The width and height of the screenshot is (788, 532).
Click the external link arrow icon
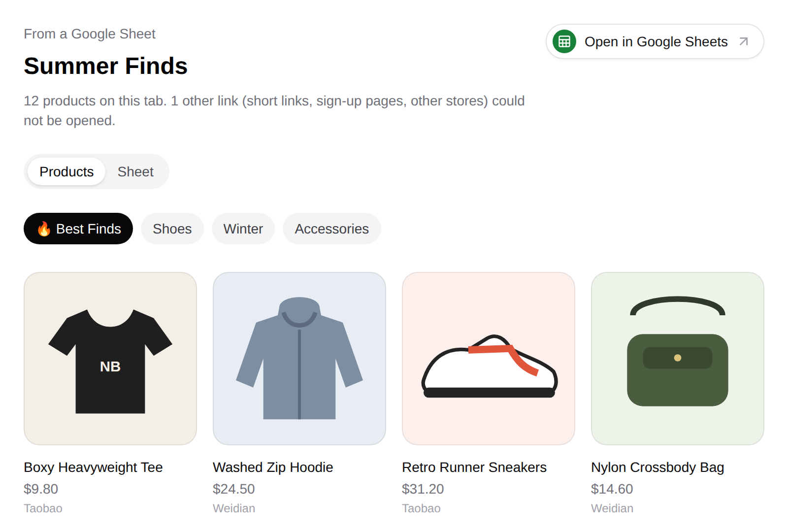(744, 41)
